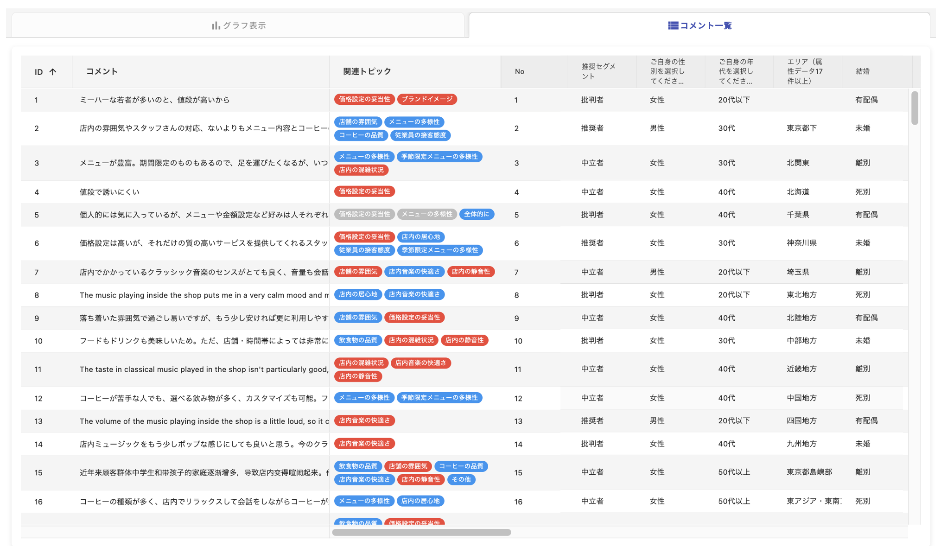Click the 関連トピック column header

[367, 71]
